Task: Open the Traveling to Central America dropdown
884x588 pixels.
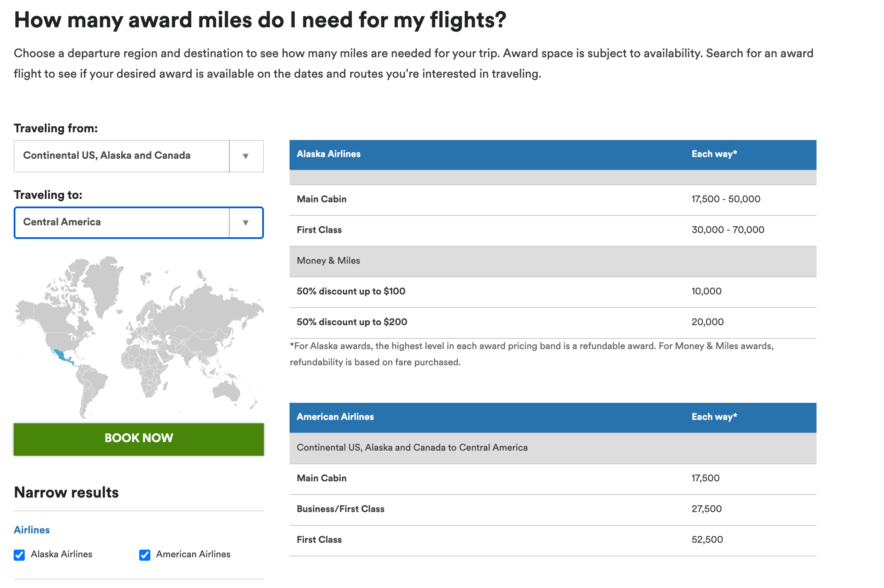Action: point(138,223)
